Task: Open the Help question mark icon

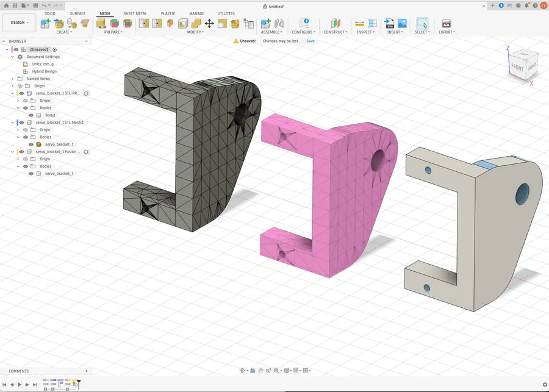Action: pyautogui.click(x=536, y=5)
